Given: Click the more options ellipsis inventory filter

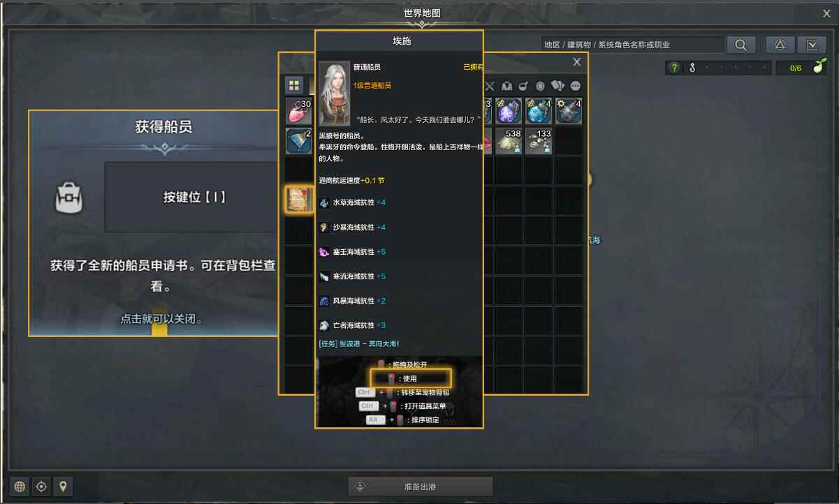Looking at the screenshot, I should 576,86.
